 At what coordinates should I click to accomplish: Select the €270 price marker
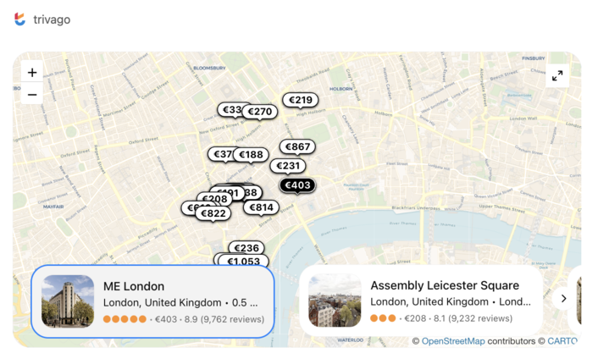click(x=261, y=112)
